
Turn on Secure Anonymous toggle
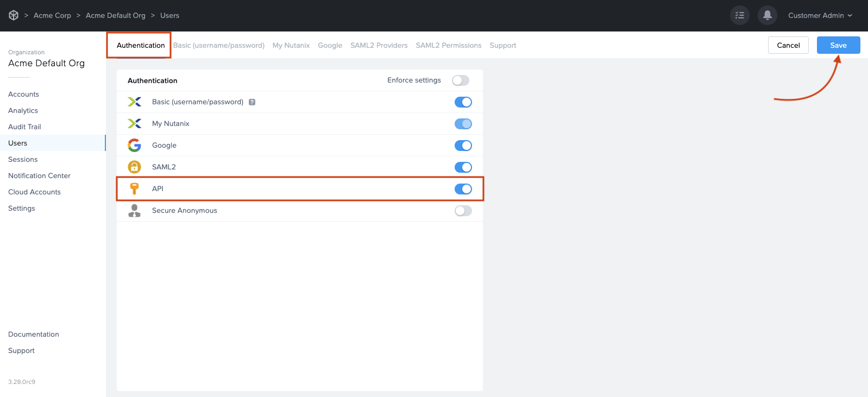tap(463, 211)
